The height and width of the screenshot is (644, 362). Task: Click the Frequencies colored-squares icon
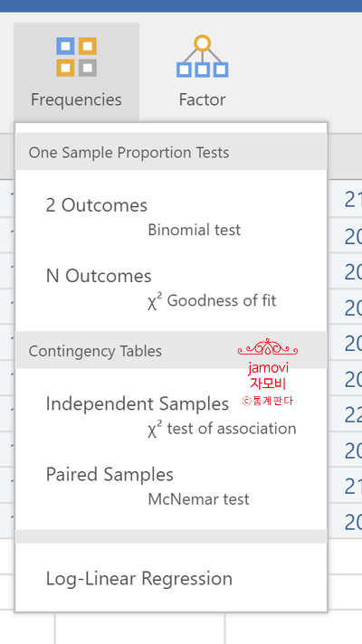[76, 57]
